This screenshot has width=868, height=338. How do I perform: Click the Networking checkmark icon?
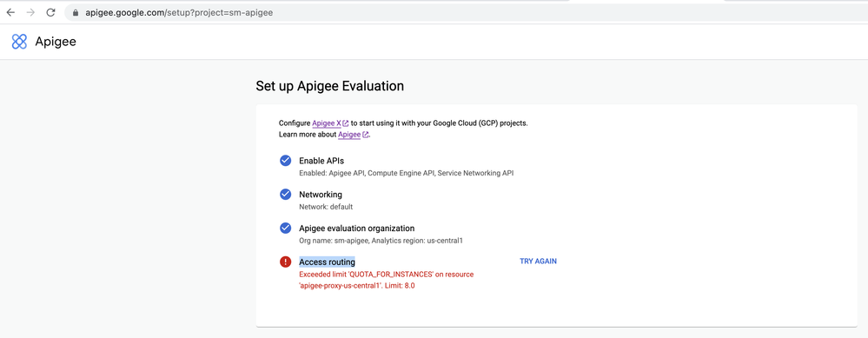click(286, 194)
